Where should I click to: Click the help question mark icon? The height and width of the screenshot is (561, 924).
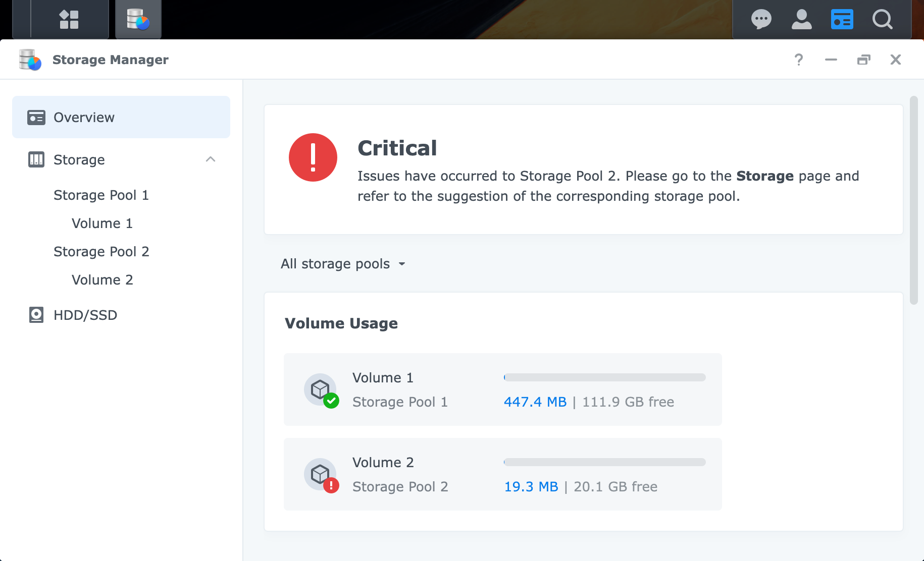pos(798,60)
